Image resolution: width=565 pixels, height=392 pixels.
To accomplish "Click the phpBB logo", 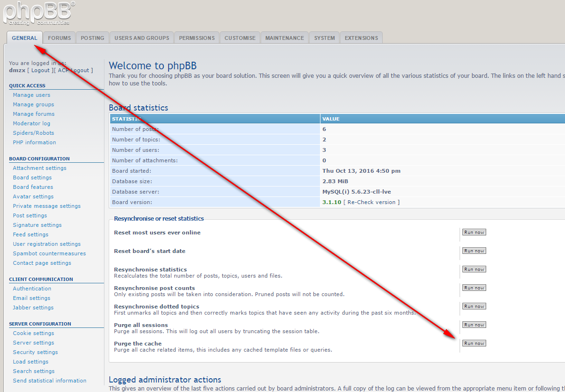I will pyautogui.click(x=38, y=13).
